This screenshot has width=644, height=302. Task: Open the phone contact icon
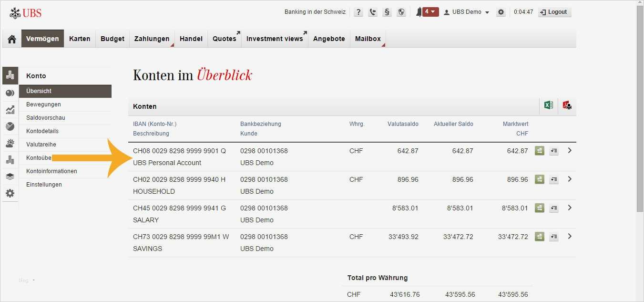[373, 12]
